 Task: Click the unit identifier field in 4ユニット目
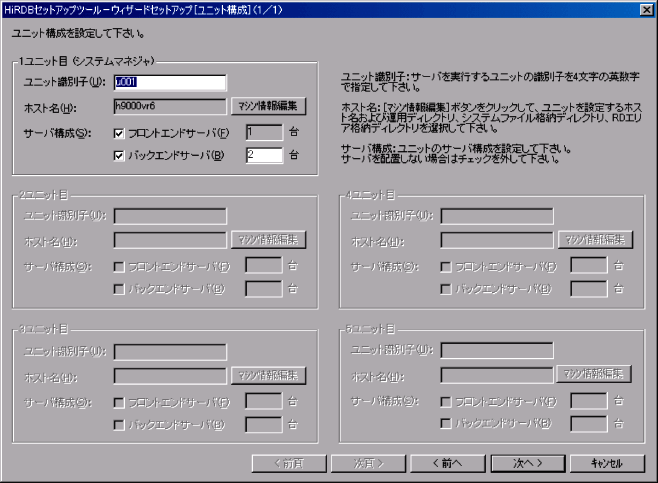(x=497, y=217)
